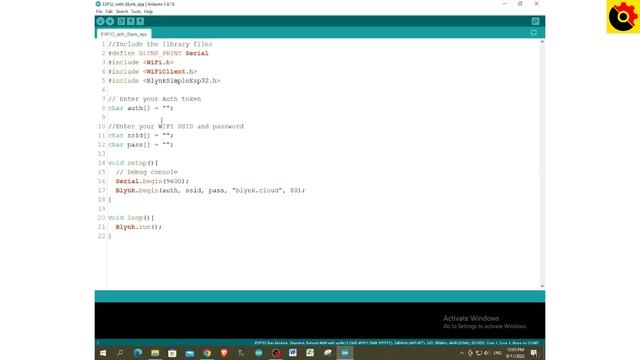The width and height of the screenshot is (640, 360).
Task: Click the editor scrollbar down arrow
Action: 542,286
